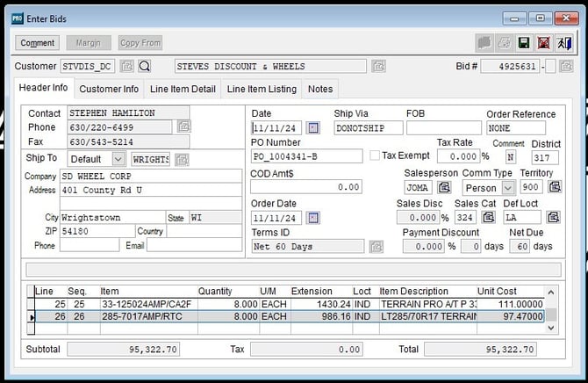Open the Line Item Detail tab
This screenshot has height=383, width=588.
[183, 89]
